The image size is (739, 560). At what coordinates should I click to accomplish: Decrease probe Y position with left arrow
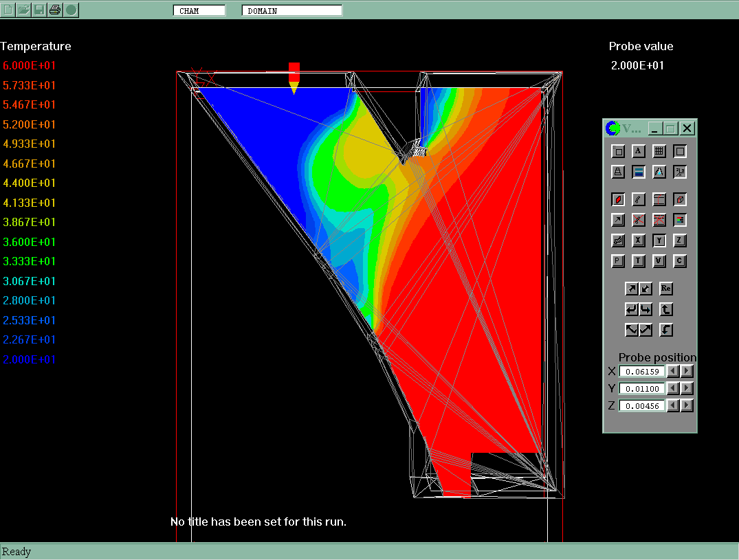click(x=674, y=388)
